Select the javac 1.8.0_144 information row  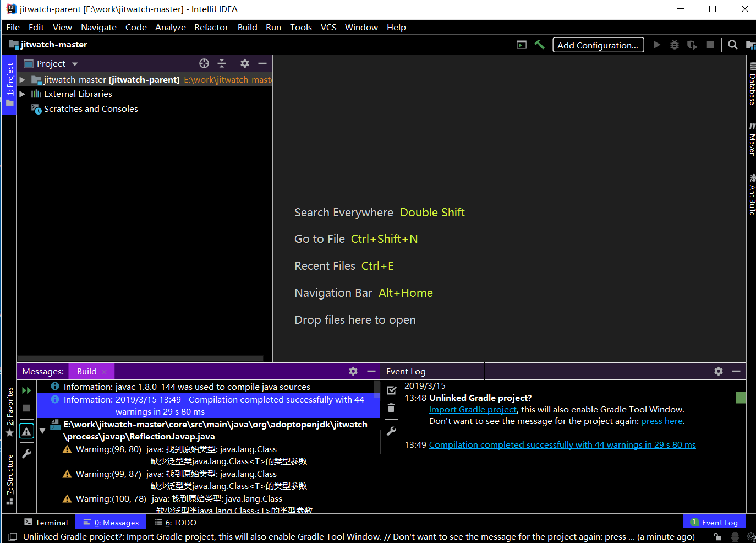click(209, 387)
